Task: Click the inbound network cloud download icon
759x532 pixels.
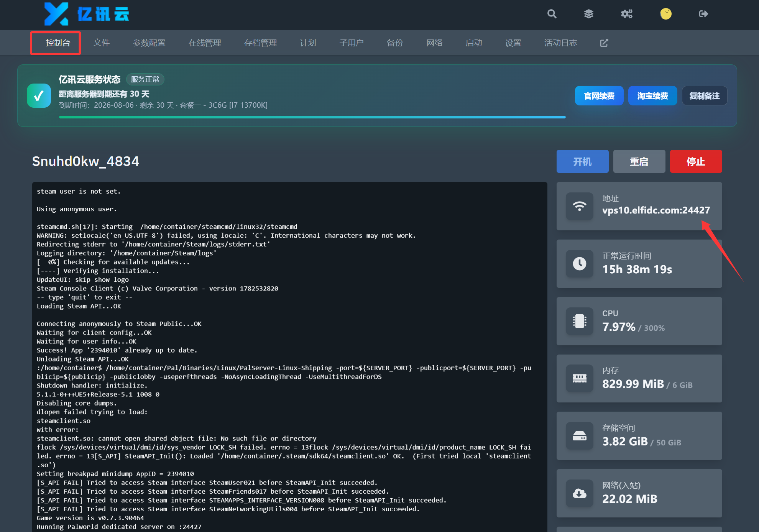Action: [x=580, y=493]
